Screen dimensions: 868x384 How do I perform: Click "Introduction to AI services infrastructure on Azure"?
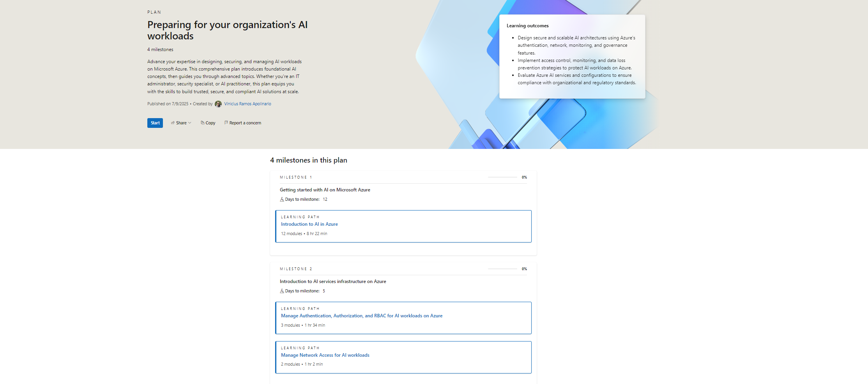click(333, 281)
